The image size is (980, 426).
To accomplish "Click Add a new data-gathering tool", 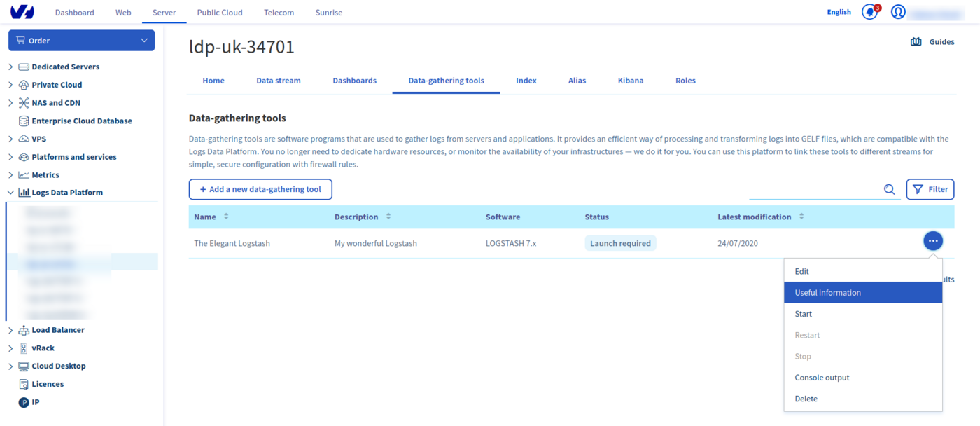I will (x=260, y=189).
